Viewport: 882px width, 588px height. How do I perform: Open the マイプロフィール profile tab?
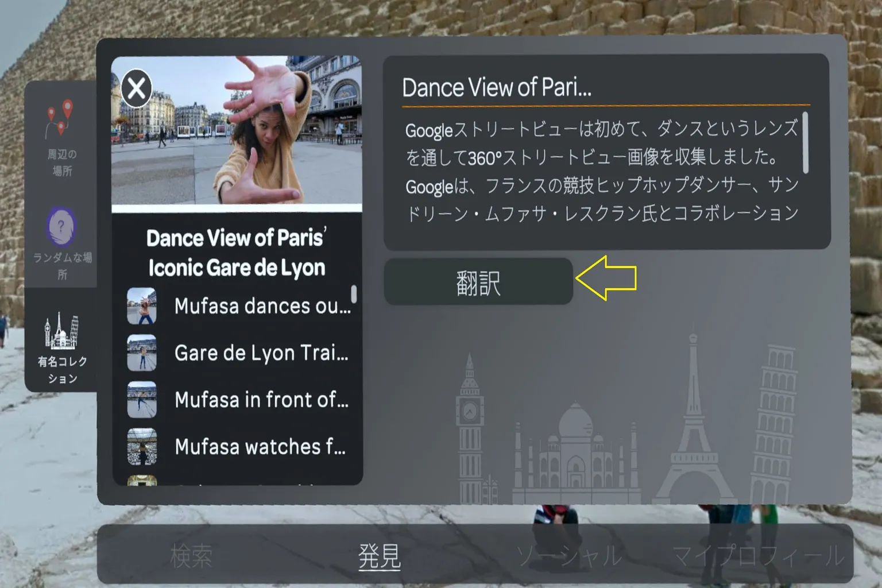pyautogui.click(x=759, y=556)
